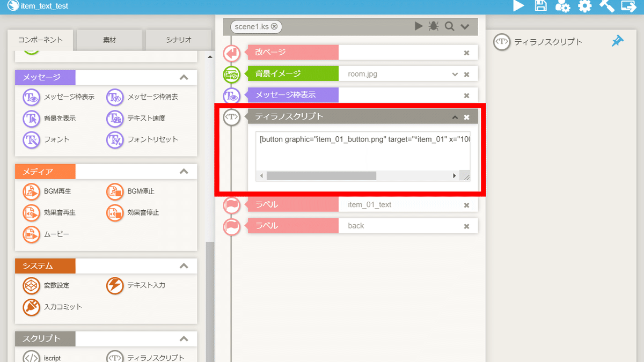Select the メッセージ枠消去 component

[x=142, y=97]
